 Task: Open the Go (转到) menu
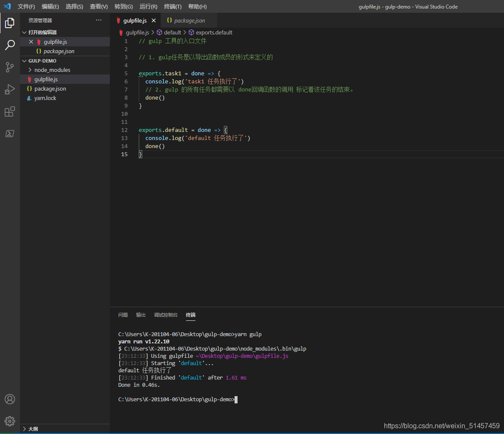[123, 6]
